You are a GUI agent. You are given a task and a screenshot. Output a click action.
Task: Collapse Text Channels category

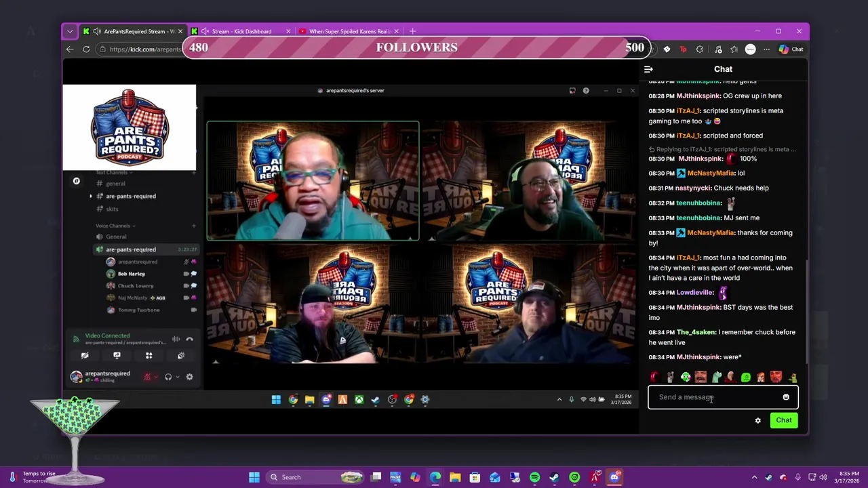pos(113,172)
